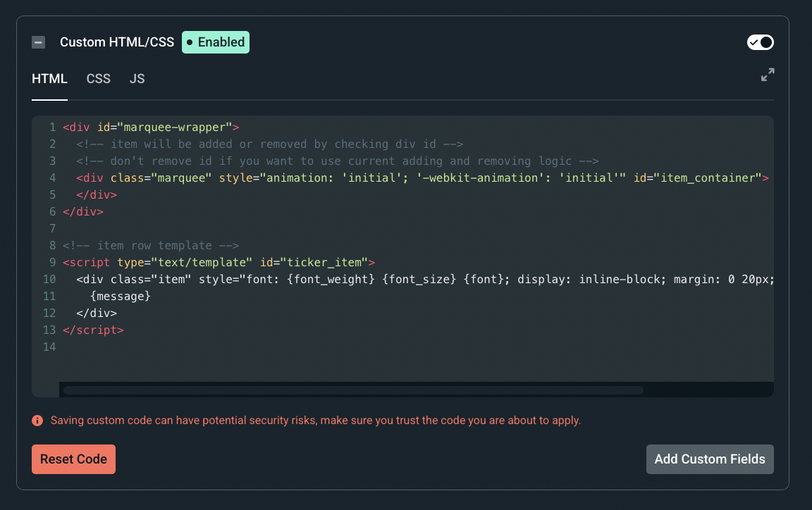Screen dimensions: 812x510
Task: Toggle off the Custom HTML/CSS switch
Action: [x=760, y=42]
